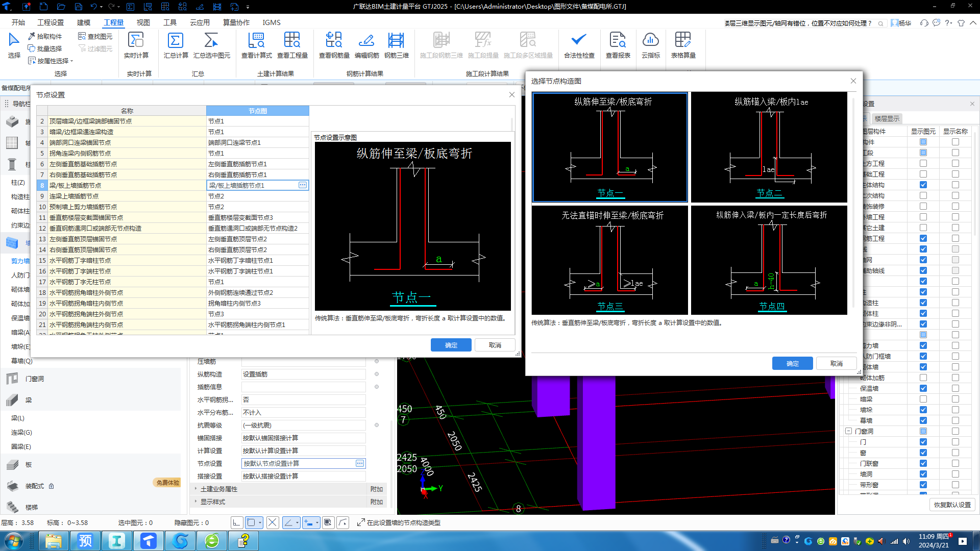Click the 云指标 cloud icon

point(650,41)
